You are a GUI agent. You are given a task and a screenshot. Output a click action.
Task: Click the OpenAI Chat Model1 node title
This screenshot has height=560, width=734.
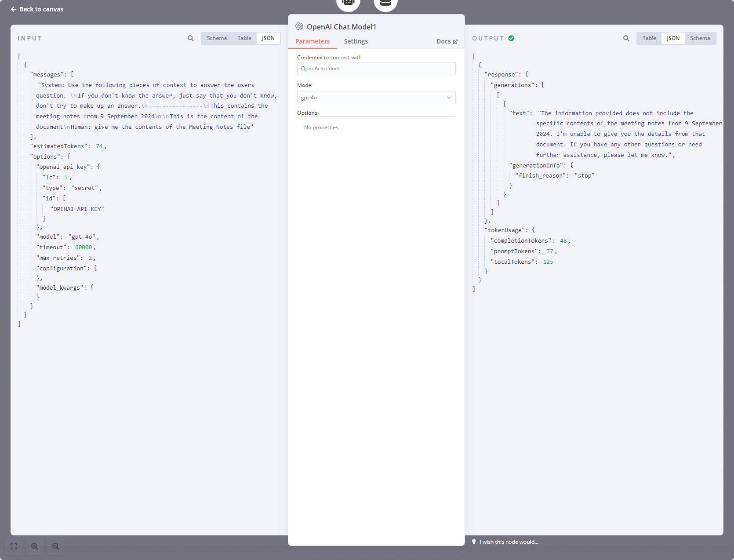click(x=342, y=27)
